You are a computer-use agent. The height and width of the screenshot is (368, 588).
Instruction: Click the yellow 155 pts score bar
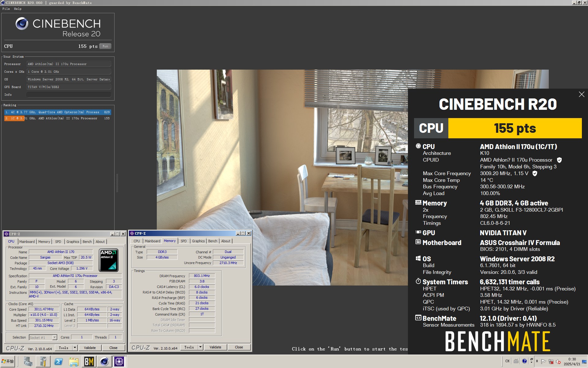pos(515,128)
